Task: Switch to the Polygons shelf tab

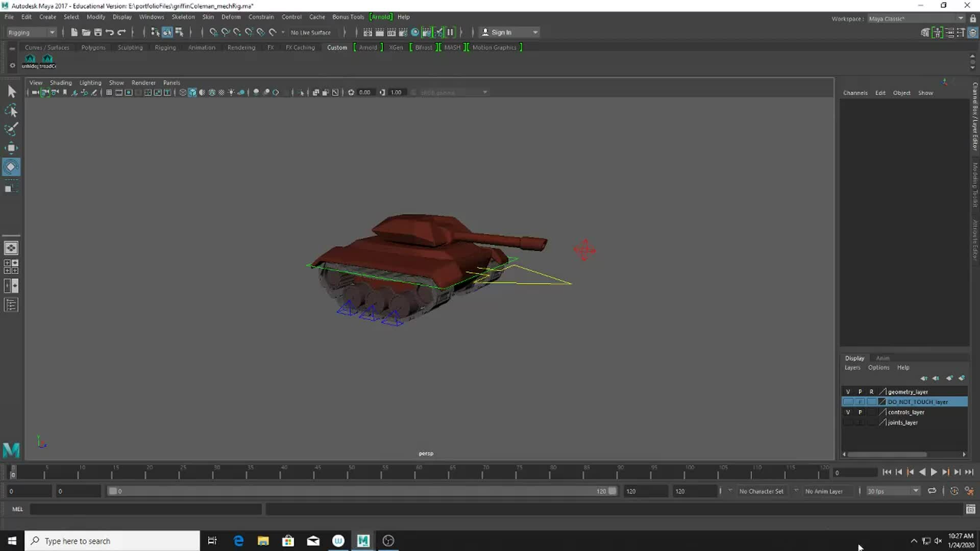Action: click(x=93, y=47)
